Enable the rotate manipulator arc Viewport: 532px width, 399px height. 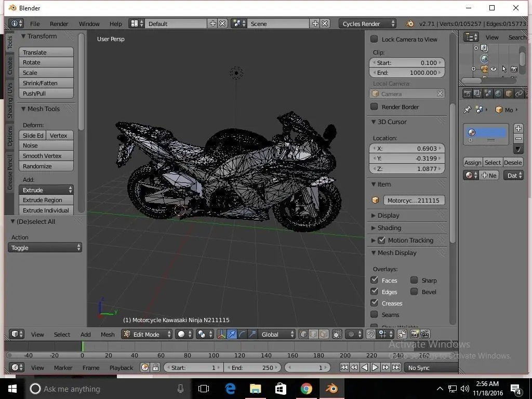point(242,334)
